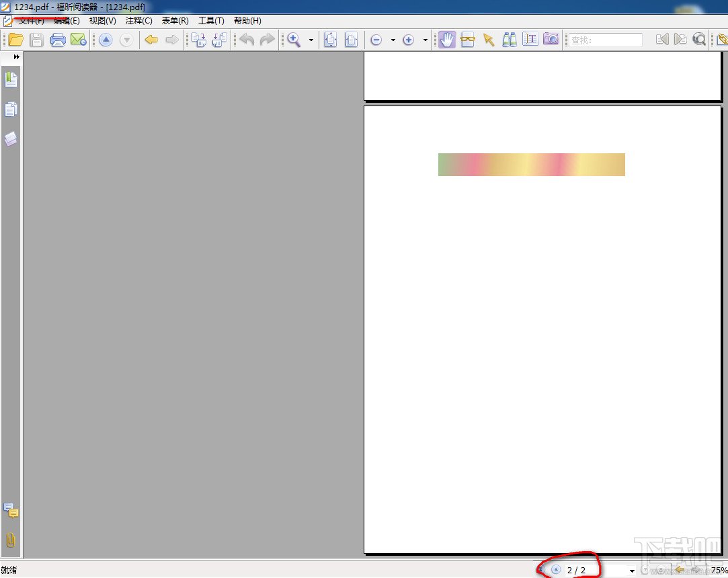The image size is (728, 578).
Task: Expand the page number dropdown in status bar
Action: (632, 571)
